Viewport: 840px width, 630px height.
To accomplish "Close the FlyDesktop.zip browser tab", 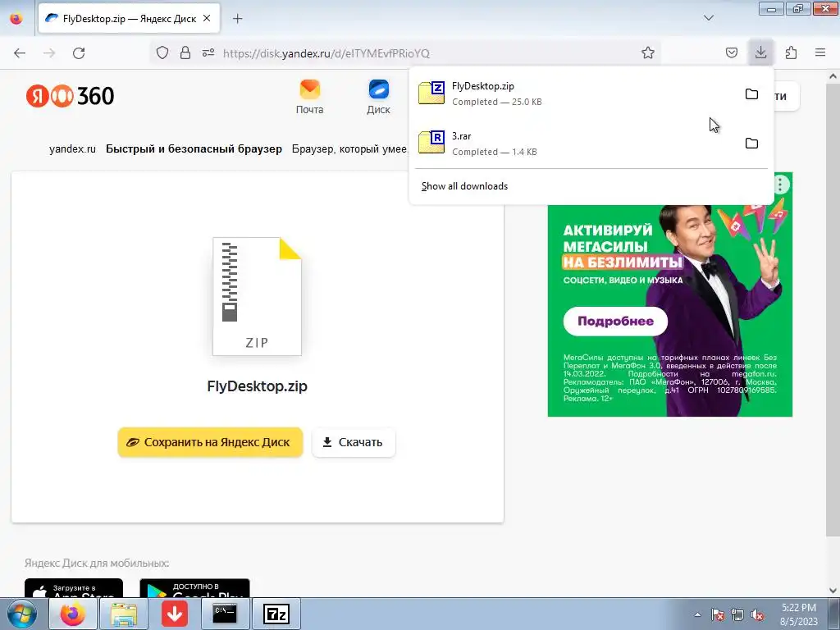I will click(x=207, y=18).
